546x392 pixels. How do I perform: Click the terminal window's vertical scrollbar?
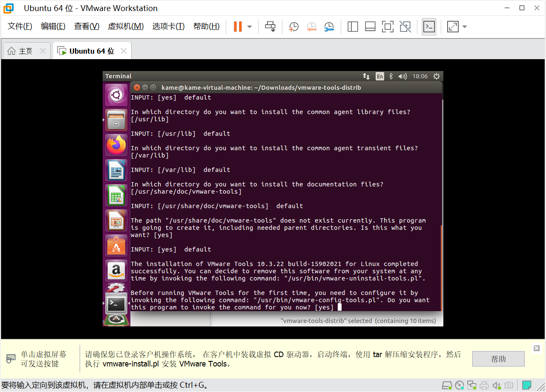click(x=441, y=268)
